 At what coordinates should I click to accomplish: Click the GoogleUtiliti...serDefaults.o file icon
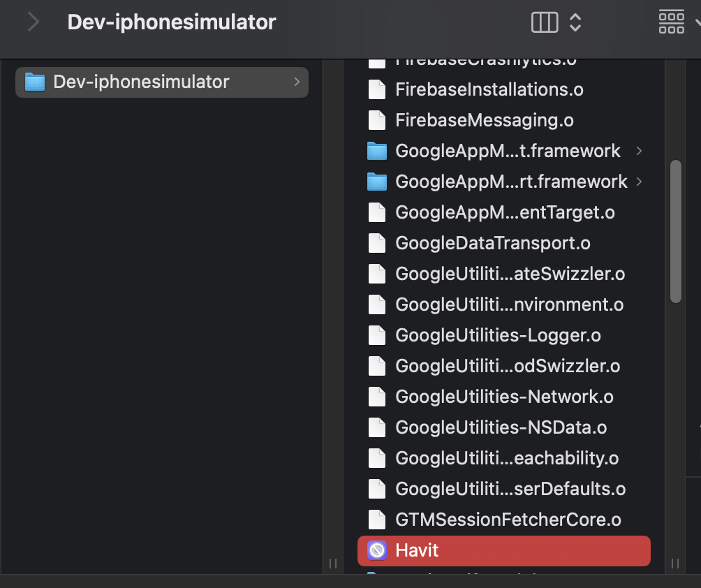(x=377, y=489)
